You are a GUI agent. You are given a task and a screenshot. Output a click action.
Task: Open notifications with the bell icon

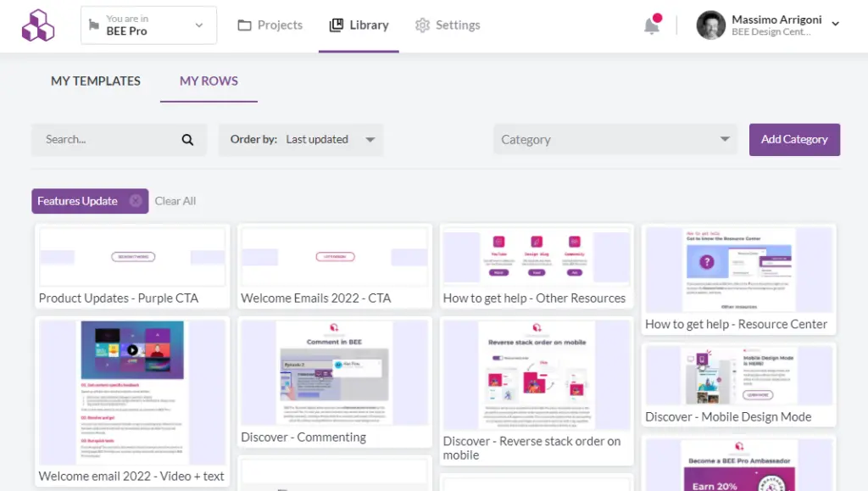(651, 25)
